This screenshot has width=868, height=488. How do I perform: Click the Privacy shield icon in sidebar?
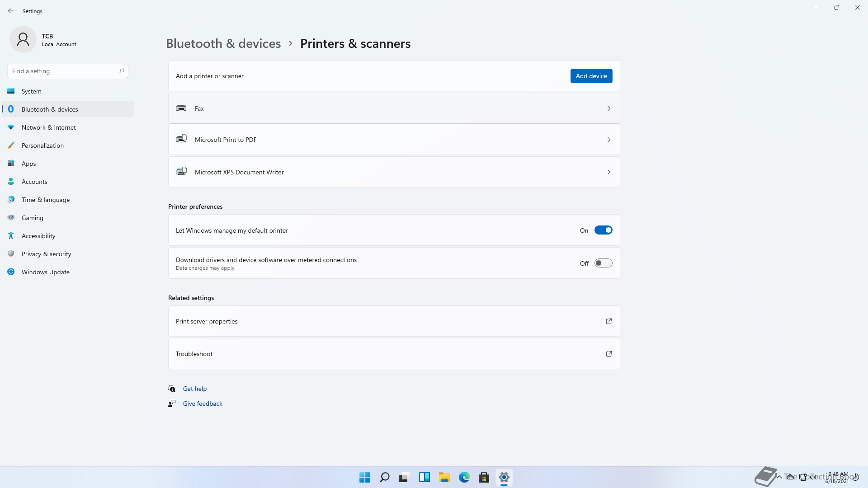pos(11,254)
